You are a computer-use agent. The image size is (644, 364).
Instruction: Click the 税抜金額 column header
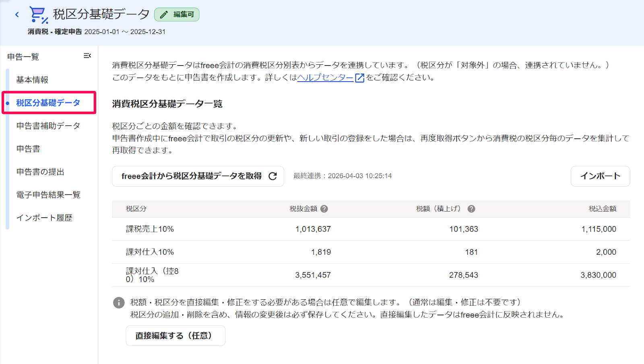pyautogui.click(x=303, y=209)
